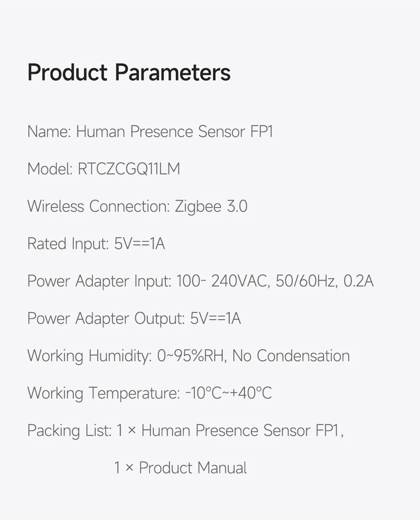Select the Working Humidity specification
This screenshot has height=520, width=420.
(189, 356)
